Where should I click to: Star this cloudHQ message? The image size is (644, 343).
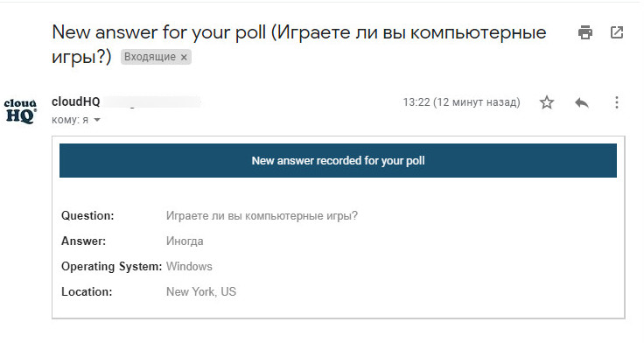click(547, 102)
